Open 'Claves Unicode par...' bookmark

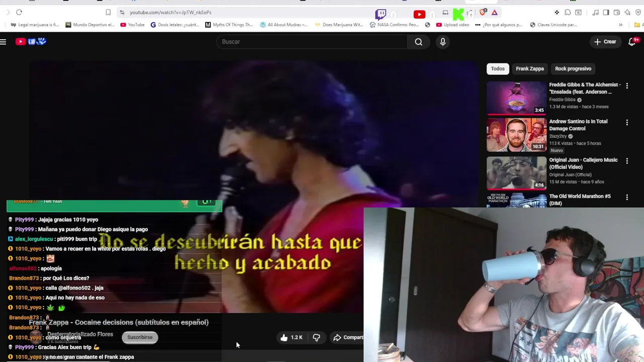[x=553, y=25]
